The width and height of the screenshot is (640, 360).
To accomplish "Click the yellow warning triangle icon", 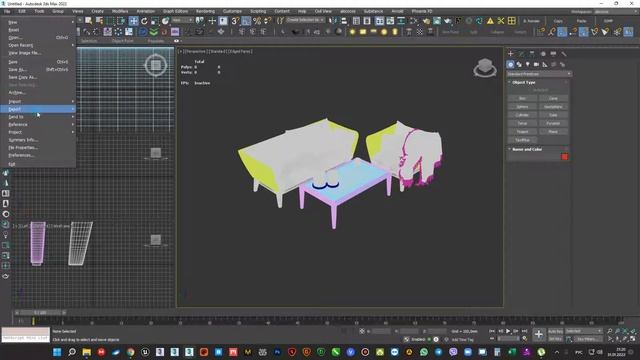I will coord(490,20).
